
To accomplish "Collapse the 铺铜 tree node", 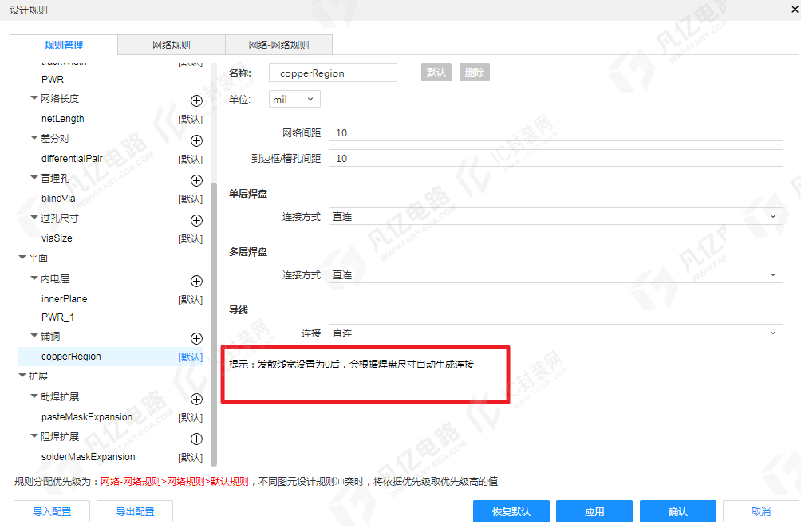I will point(34,336).
